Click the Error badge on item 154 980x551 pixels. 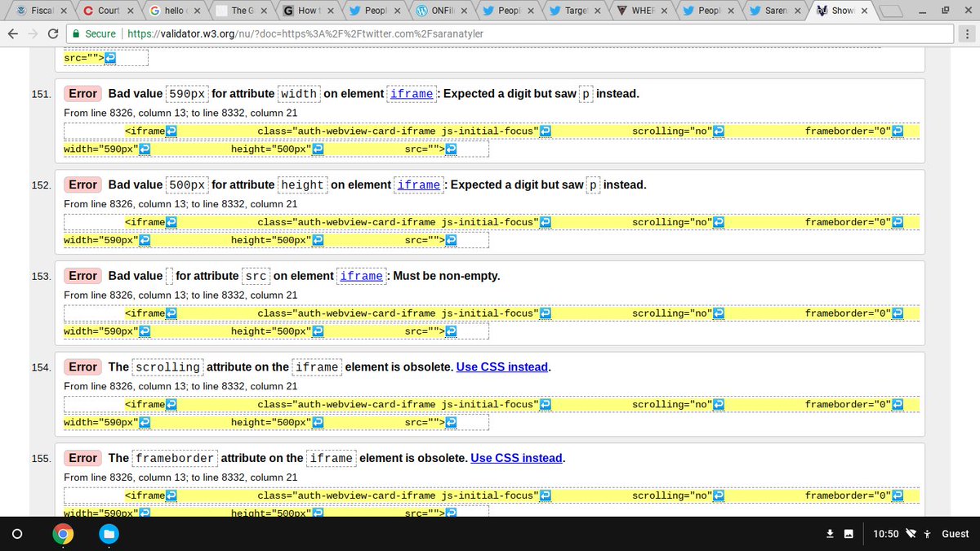[82, 367]
